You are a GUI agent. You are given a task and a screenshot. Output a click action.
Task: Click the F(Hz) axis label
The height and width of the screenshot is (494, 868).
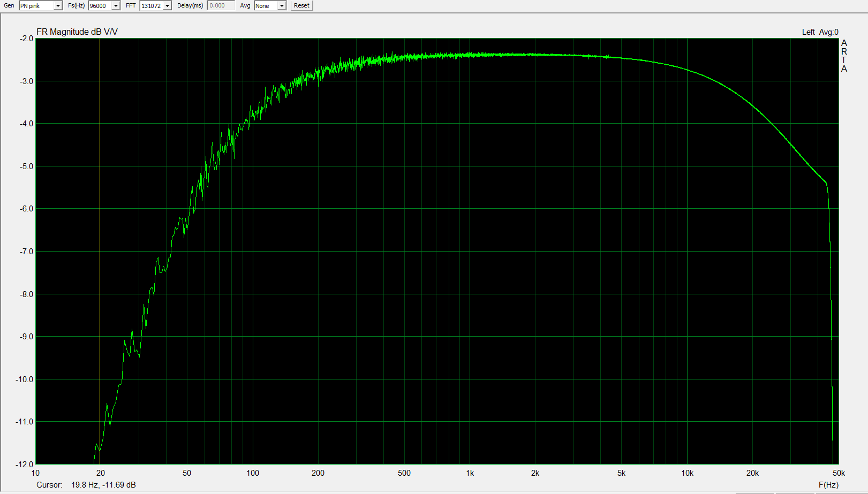tap(828, 485)
